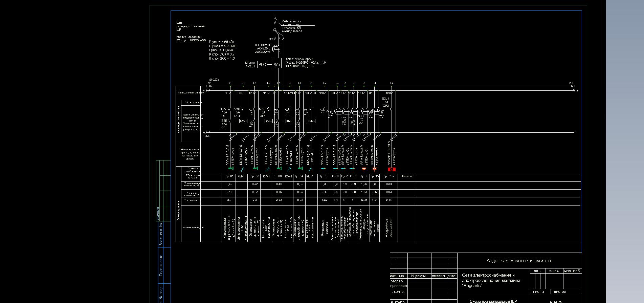Click the 'проверил' row label
The image size is (644, 303).
398,286
